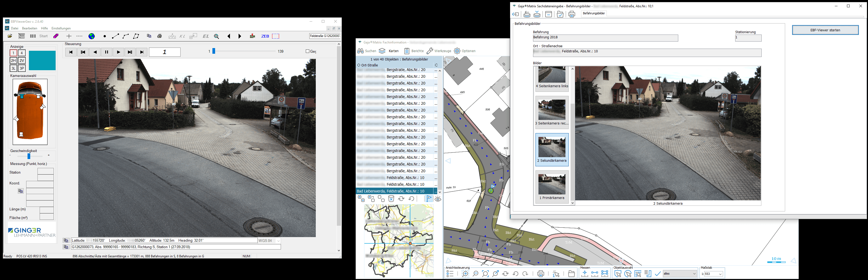Open the magnifier zoom tool in EBFViewer
The image size is (868, 280).
217,36
